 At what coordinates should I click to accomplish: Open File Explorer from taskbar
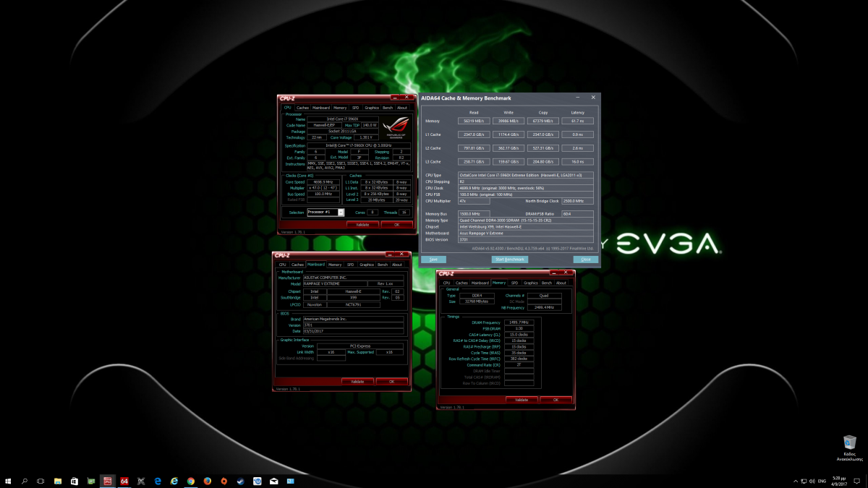[58, 481]
